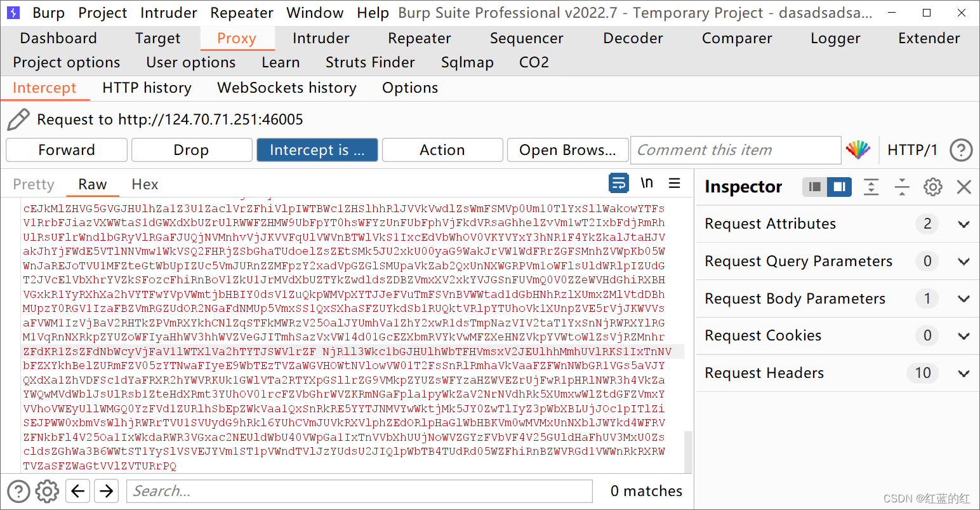Open the Logger tab

[835, 38]
